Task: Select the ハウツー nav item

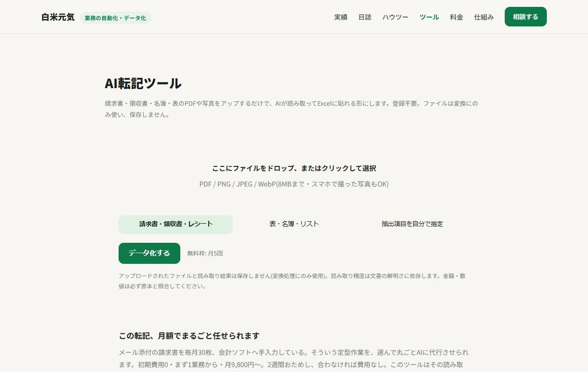Action: [395, 17]
